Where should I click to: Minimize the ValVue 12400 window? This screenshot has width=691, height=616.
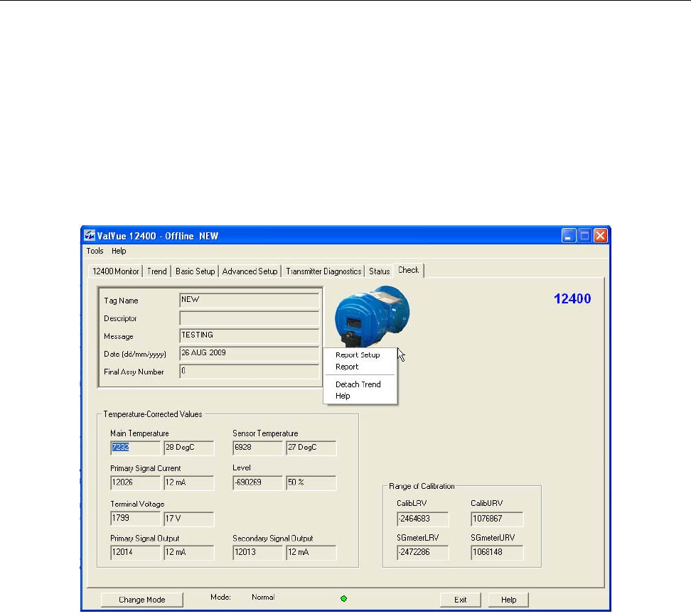569,236
